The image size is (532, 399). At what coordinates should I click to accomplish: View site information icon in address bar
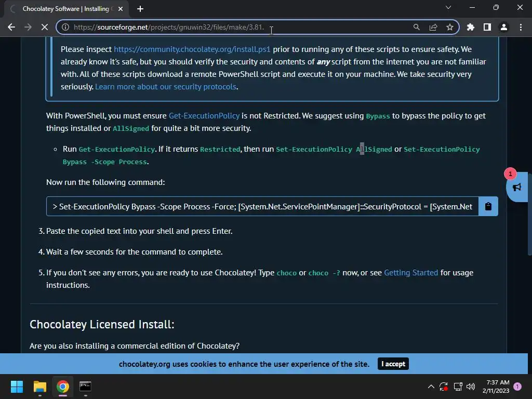(65, 27)
